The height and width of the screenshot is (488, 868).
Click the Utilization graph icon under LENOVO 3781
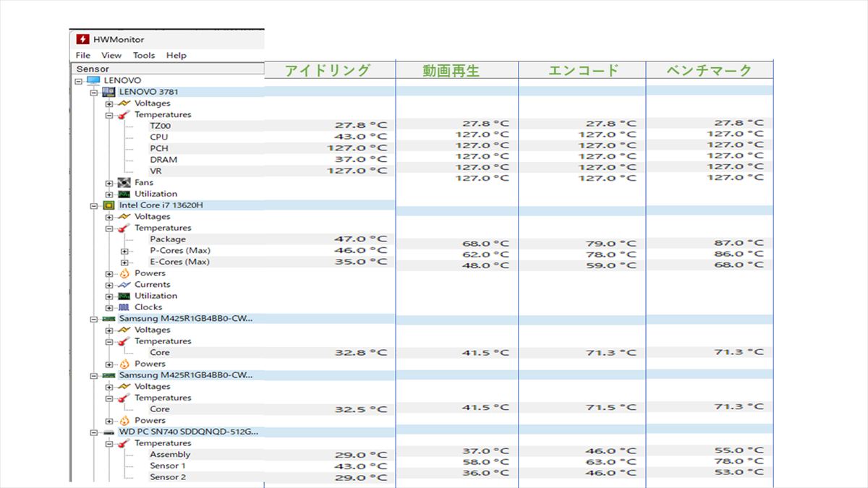click(124, 194)
